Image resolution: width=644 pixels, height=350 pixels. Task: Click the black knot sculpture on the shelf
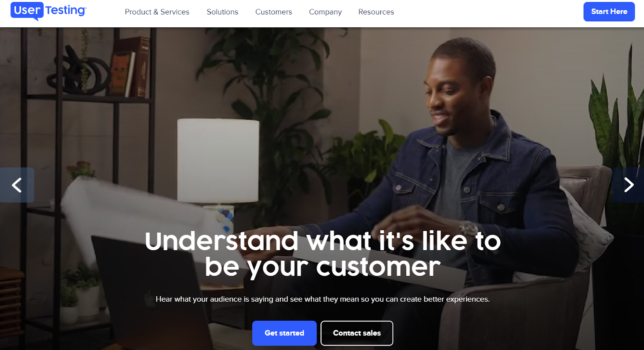78,70
